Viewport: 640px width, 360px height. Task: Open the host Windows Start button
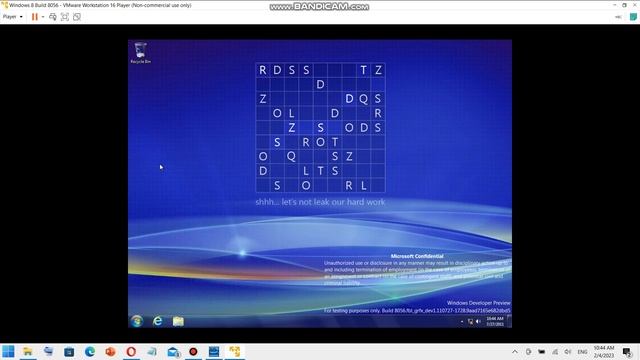point(8,351)
